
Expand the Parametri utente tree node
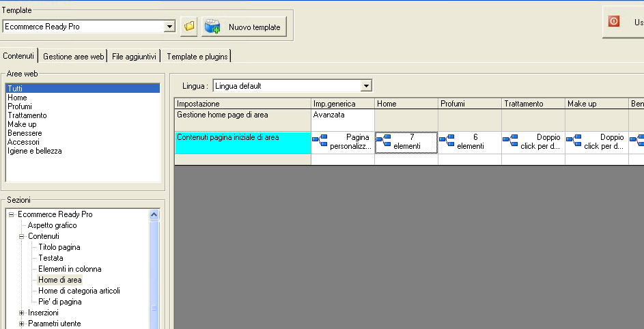pos(21,324)
